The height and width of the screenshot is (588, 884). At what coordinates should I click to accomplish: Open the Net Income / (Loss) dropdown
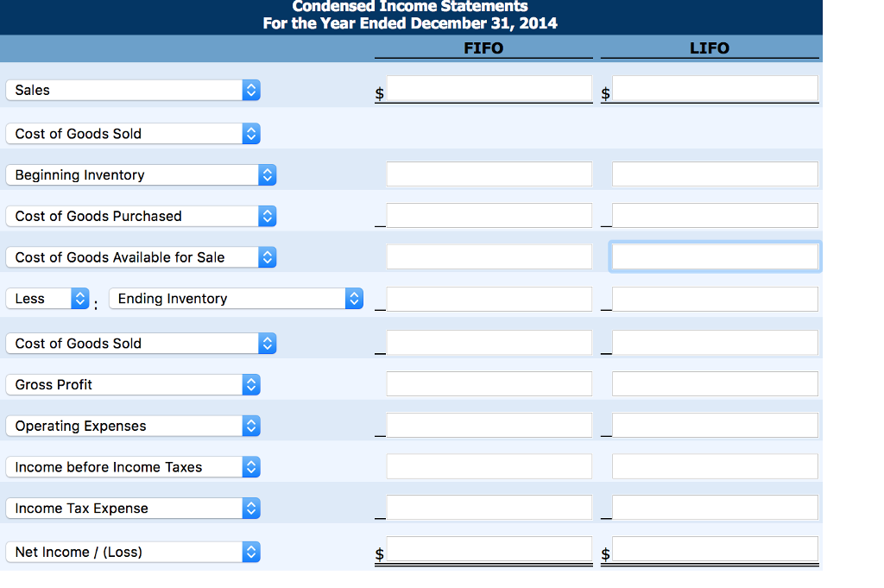click(x=133, y=552)
